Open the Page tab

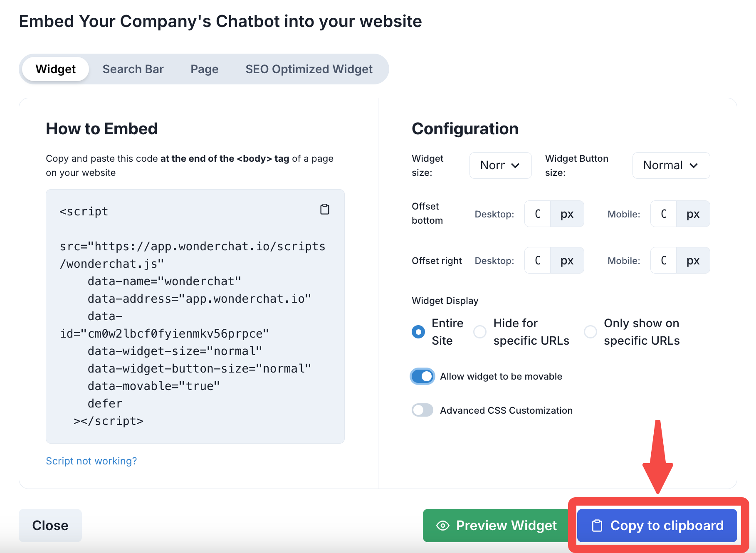205,69
